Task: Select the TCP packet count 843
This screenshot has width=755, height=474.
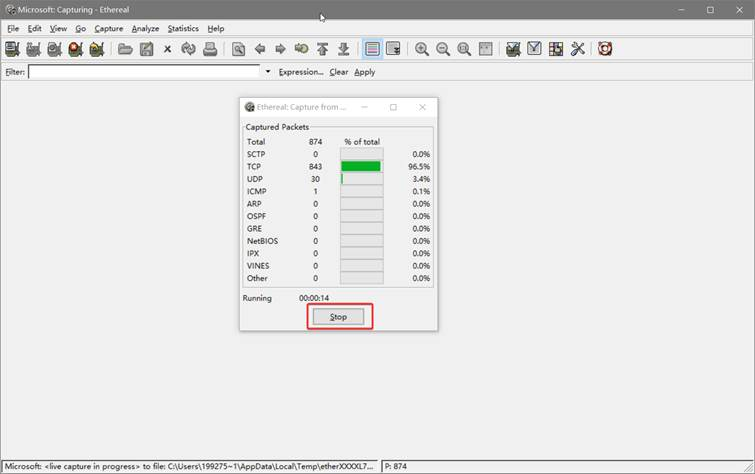Action: [x=315, y=166]
